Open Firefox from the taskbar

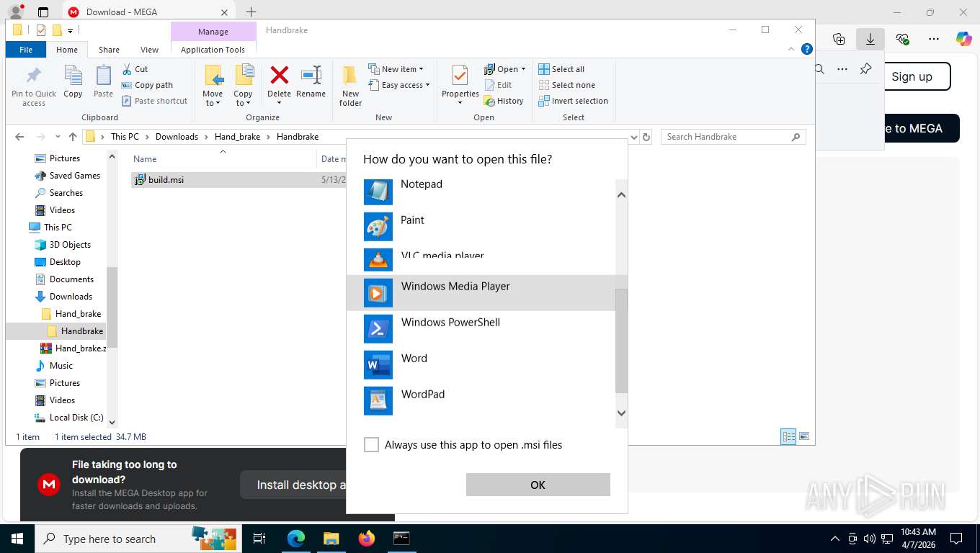(x=367, y=538)
